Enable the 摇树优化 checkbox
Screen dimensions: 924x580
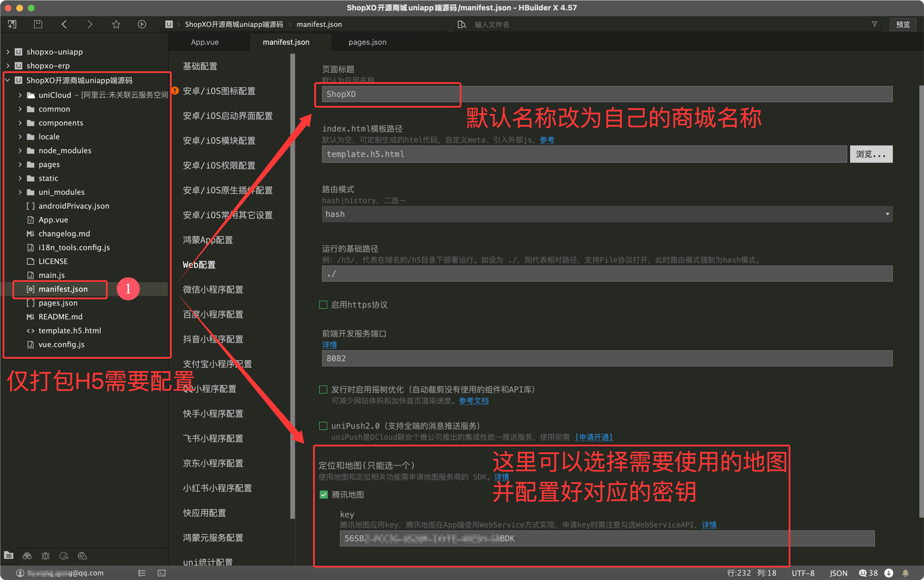pyautogui.click(x=323, y=389)
